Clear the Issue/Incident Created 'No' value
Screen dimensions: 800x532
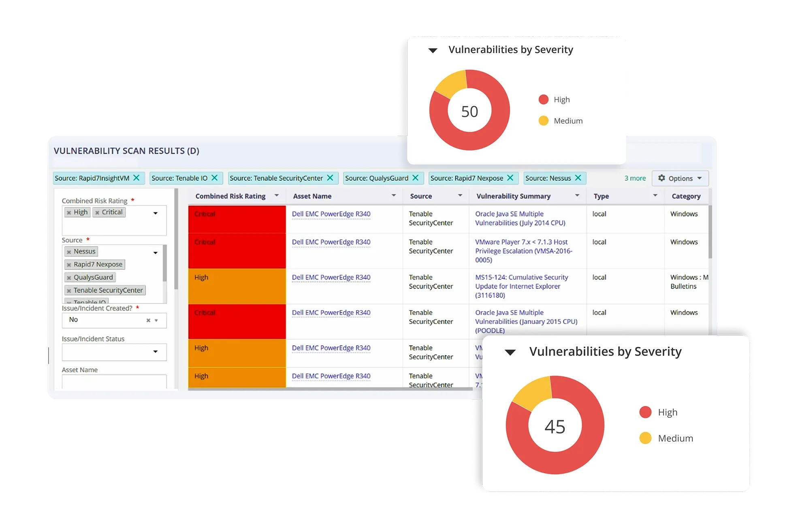(148, 320)
